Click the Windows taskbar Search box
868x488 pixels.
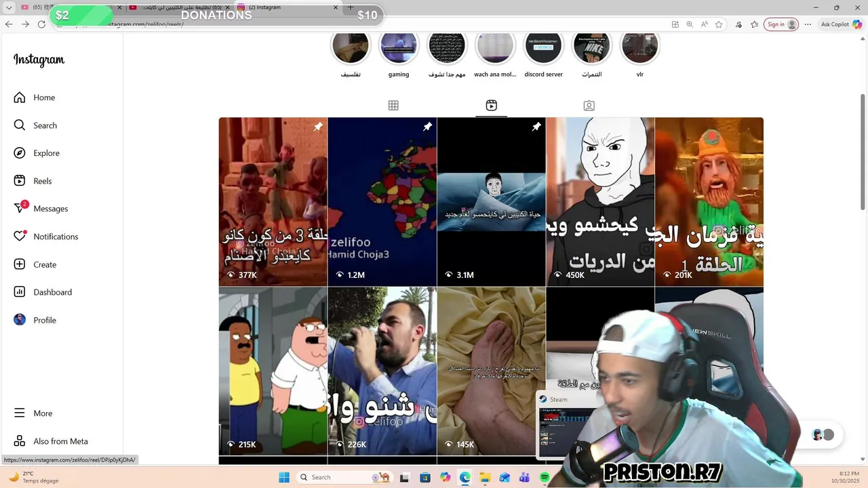coord(344,477)
